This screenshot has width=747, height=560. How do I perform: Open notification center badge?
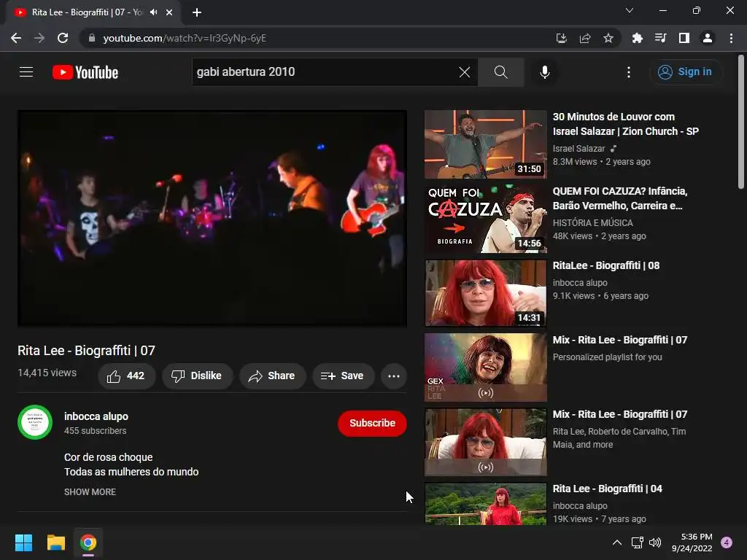click(727, 542)
